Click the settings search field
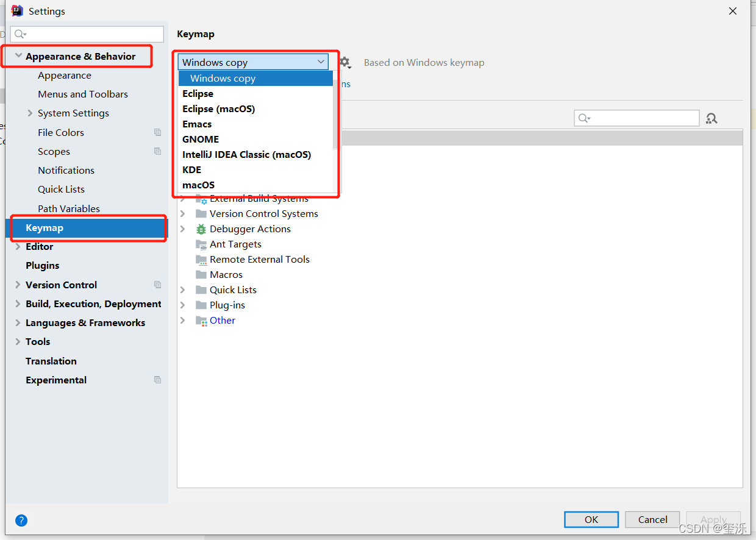Image resolution: width=756 pixels, height=540 pixels. pos(87,34)
